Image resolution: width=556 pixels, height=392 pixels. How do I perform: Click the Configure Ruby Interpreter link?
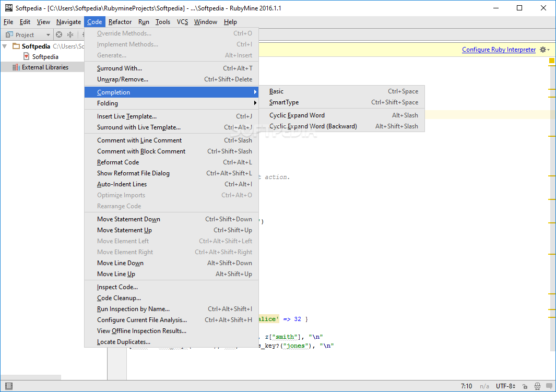pos(499,50)
